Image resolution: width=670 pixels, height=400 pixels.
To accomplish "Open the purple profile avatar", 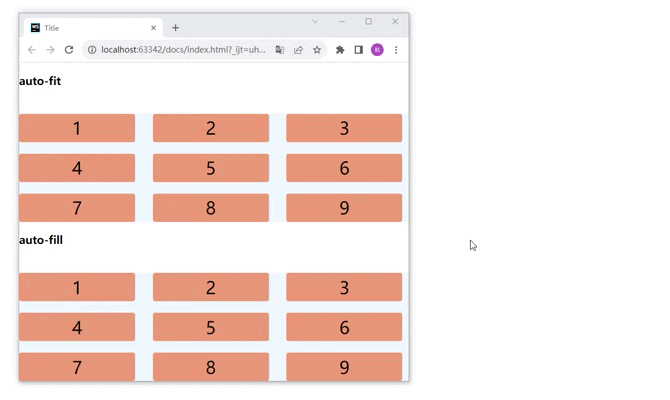I will (377, 50).
